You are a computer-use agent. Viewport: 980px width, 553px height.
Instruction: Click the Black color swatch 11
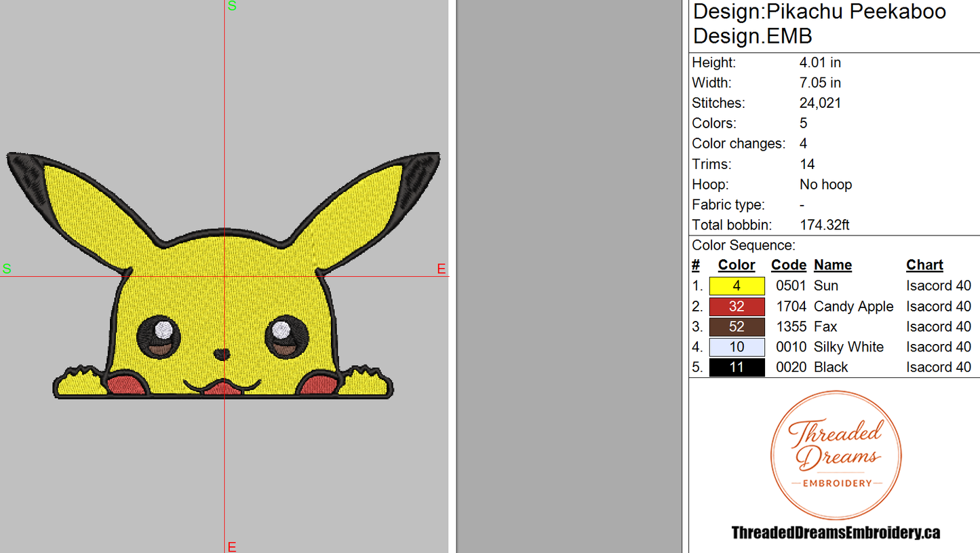click(737, 367)
